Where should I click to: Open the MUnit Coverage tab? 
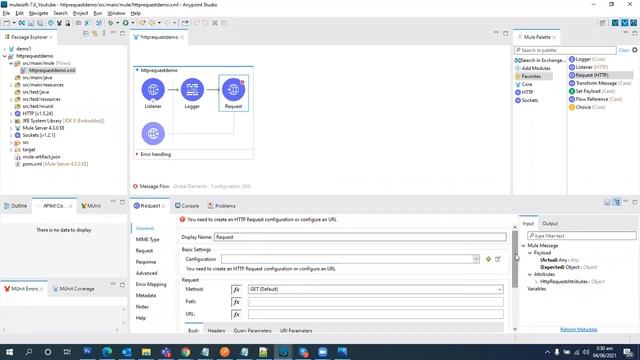pyautogui.click(x=74, y=289)
